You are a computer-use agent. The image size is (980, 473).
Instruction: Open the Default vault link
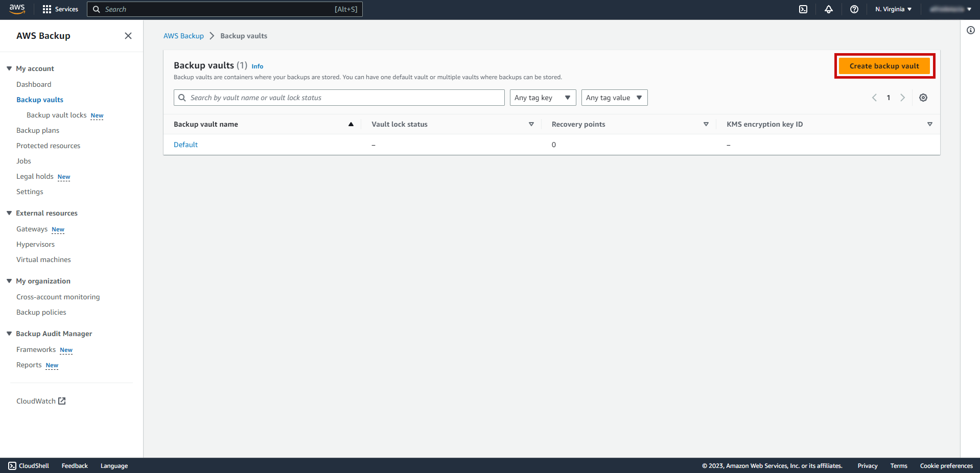coord(185,145)
